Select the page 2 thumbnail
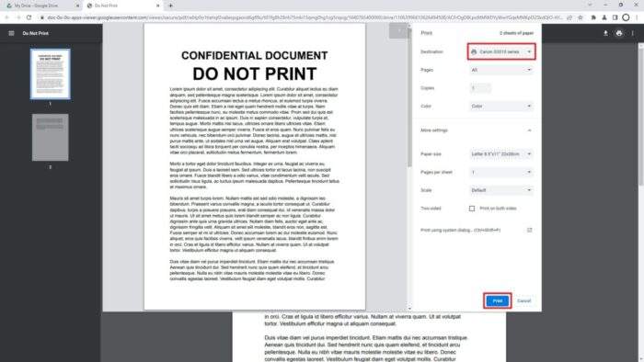The image size is (644, 362). pos(50,137)
